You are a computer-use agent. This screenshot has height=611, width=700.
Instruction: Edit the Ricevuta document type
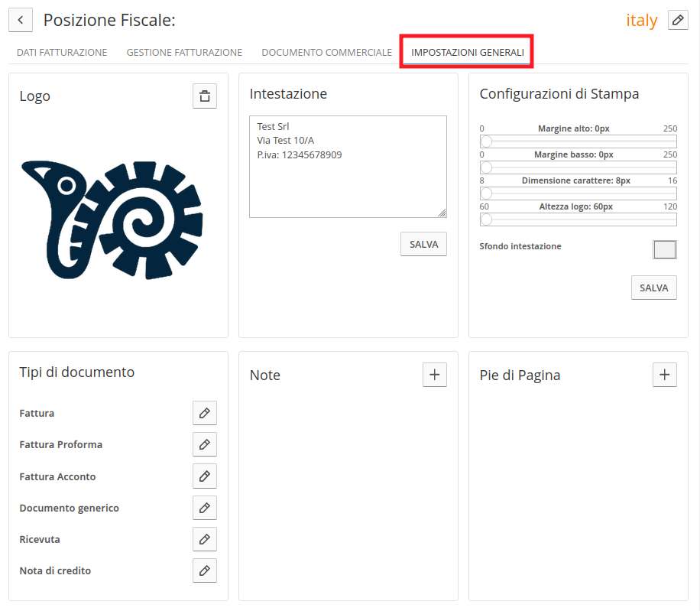tap(205, 539)
